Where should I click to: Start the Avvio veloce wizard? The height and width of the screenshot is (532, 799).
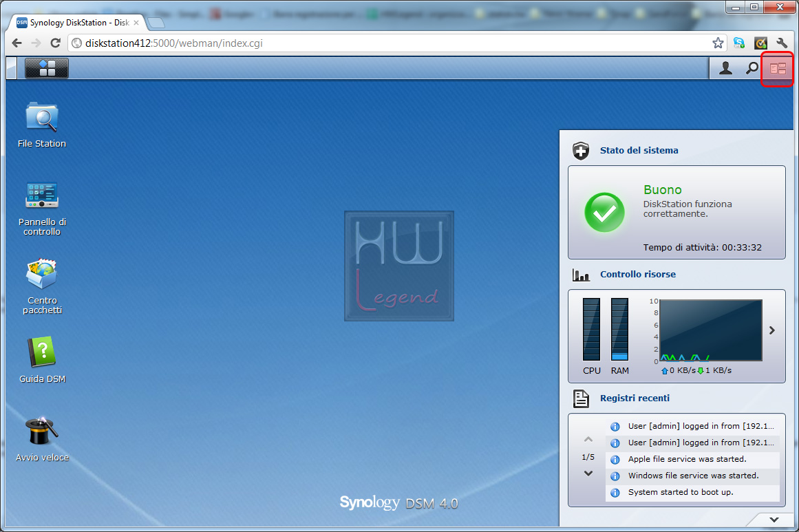coord(42,439)
